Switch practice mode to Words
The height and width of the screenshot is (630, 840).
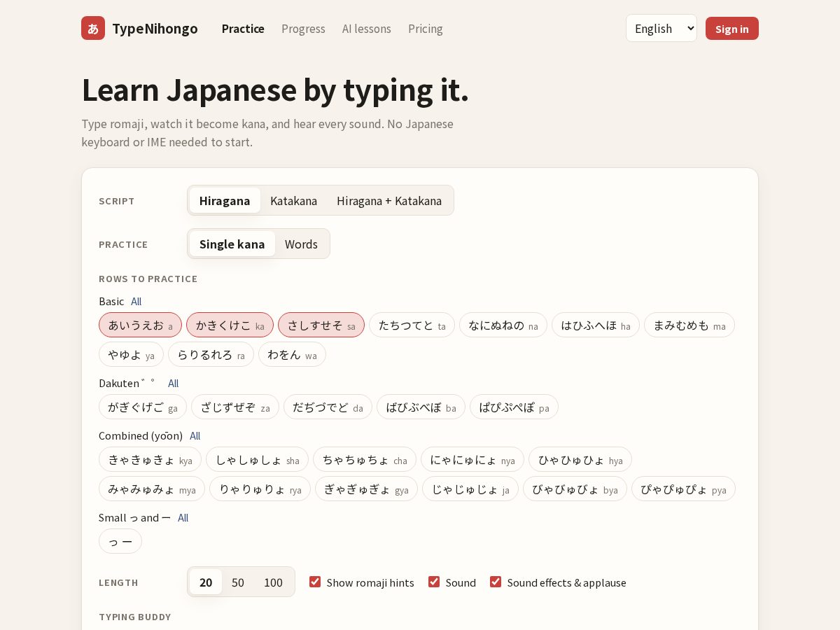[301, 244]
